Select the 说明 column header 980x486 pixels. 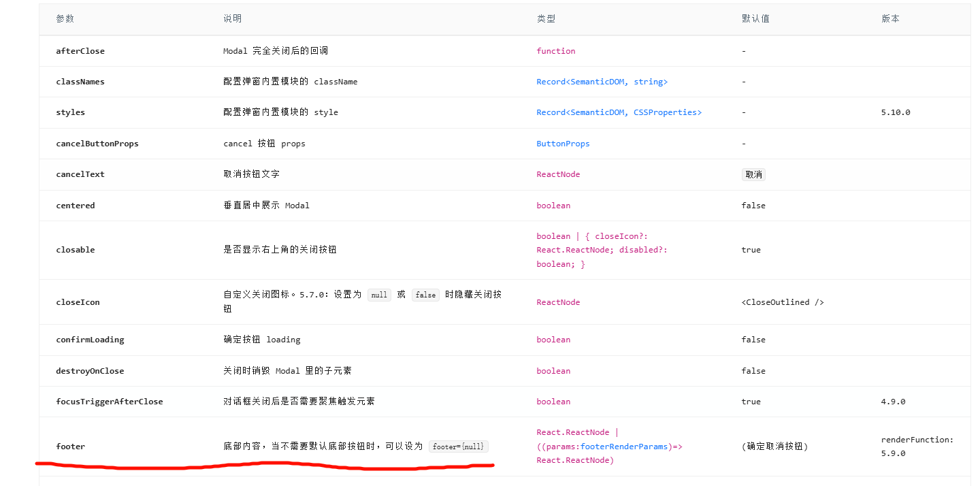coord(232,19)
